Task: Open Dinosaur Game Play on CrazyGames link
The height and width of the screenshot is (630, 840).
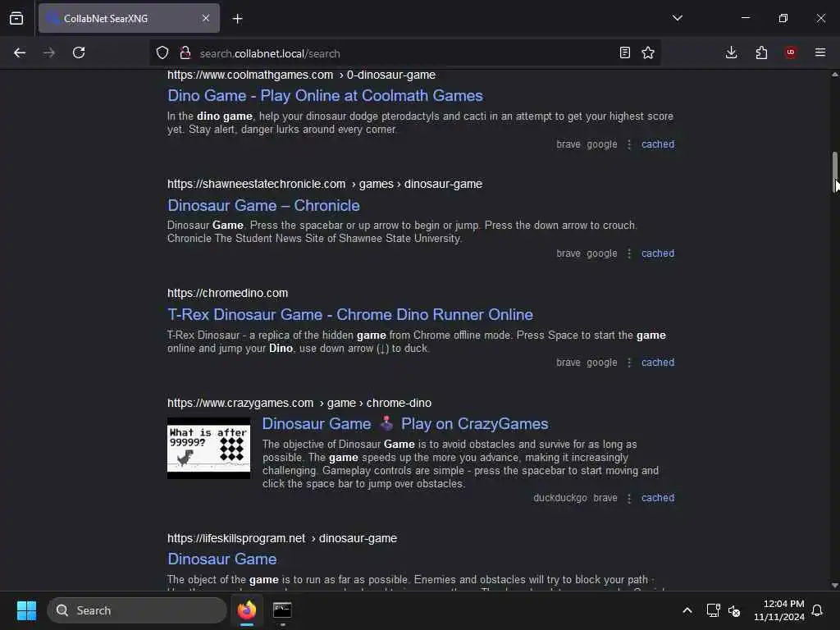Action: (405, 424)
